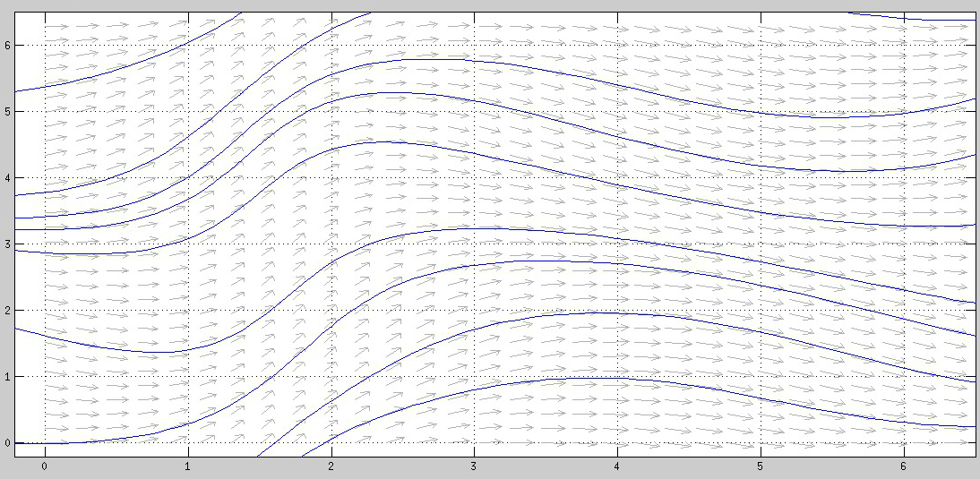Click x-axis tick label 1
This screenshot has height=479, width=980.
(x=187, y=466)
